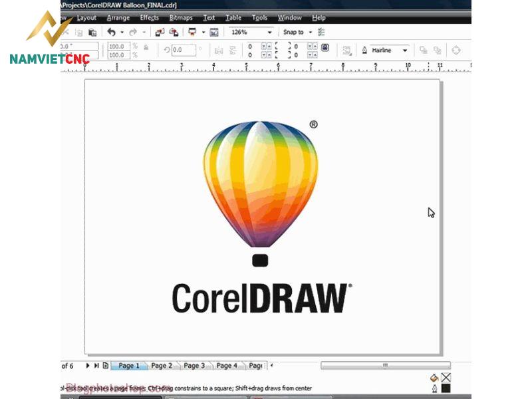Click the outline pen icon beside Hairline
This screenshot has width=532, height=399.
pyautogui.click(x=364, y=51)
